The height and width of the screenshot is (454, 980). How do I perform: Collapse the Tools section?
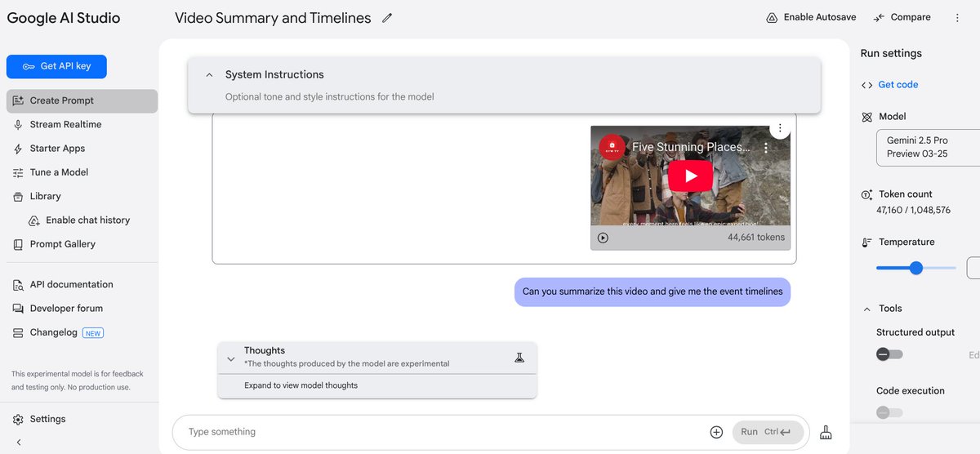[867, 309]
